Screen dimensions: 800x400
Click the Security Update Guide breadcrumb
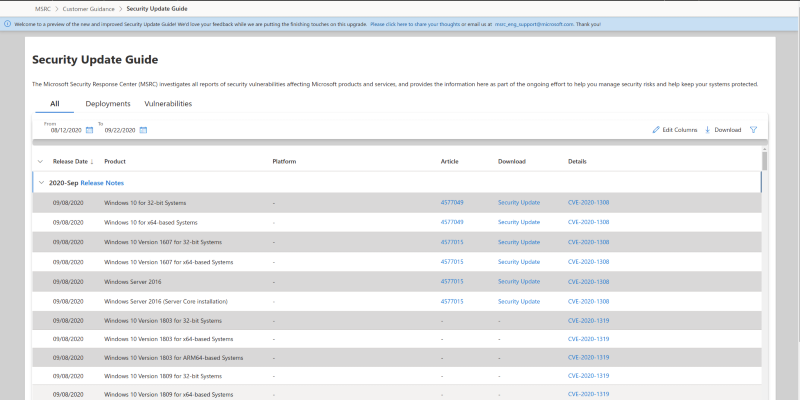[x=157, y=9]
